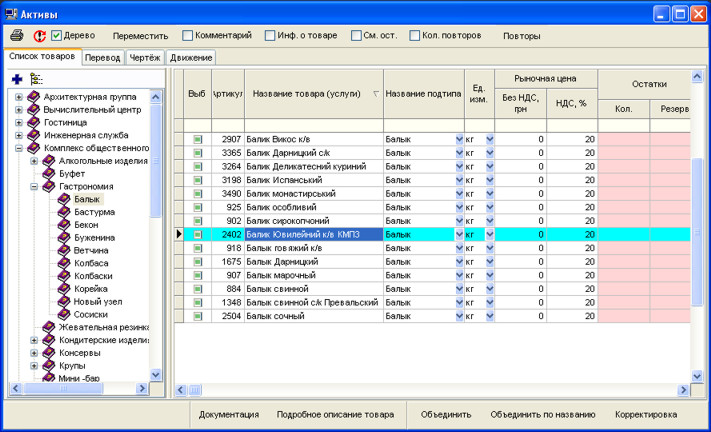This screenshot has width=711, height=432.
Task: Click the blue plus icon above the tree
Action: pos(17,77)
